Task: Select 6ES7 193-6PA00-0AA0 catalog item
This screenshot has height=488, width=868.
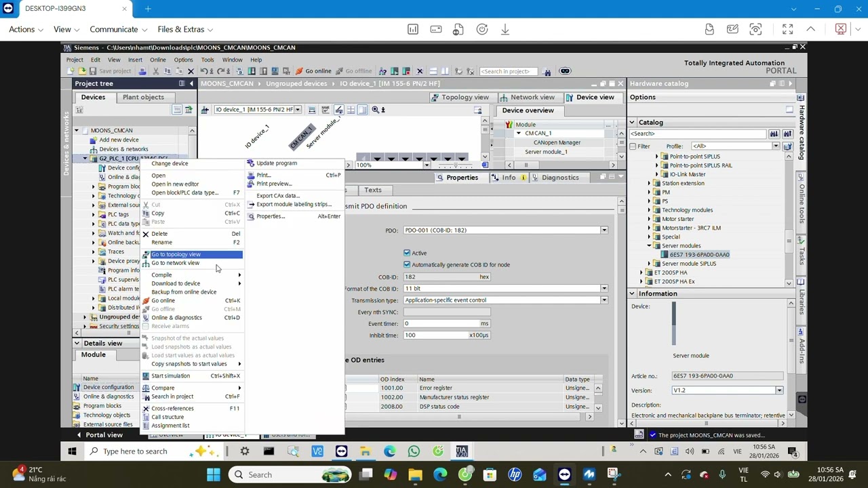Action: (x=700, y=255)
